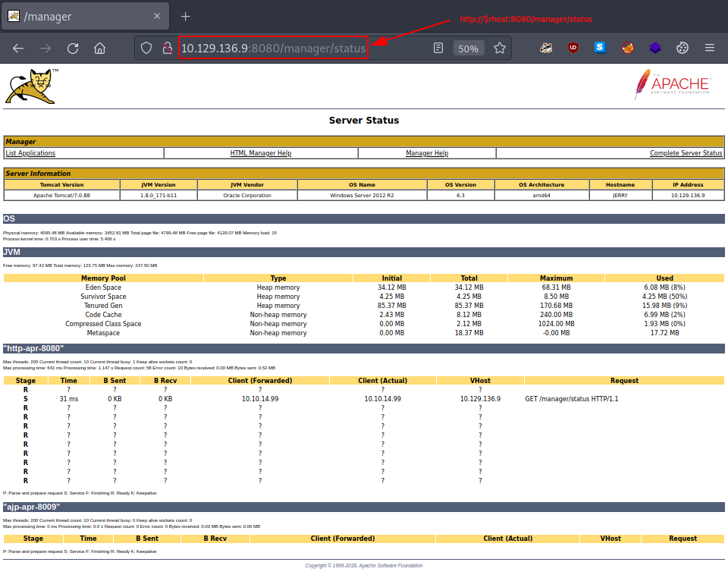Click the address bar URL field
Screen dimensions: 728x578
273,49
